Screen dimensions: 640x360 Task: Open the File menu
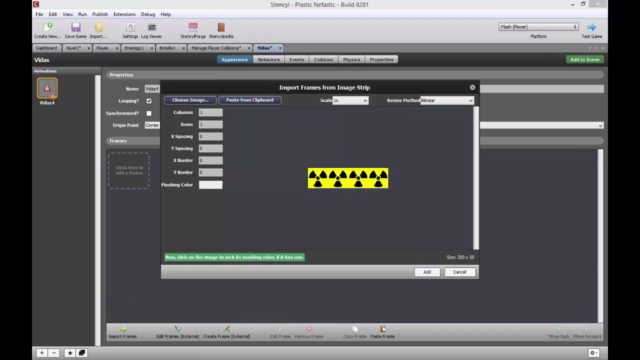click(x=39, y=14)
